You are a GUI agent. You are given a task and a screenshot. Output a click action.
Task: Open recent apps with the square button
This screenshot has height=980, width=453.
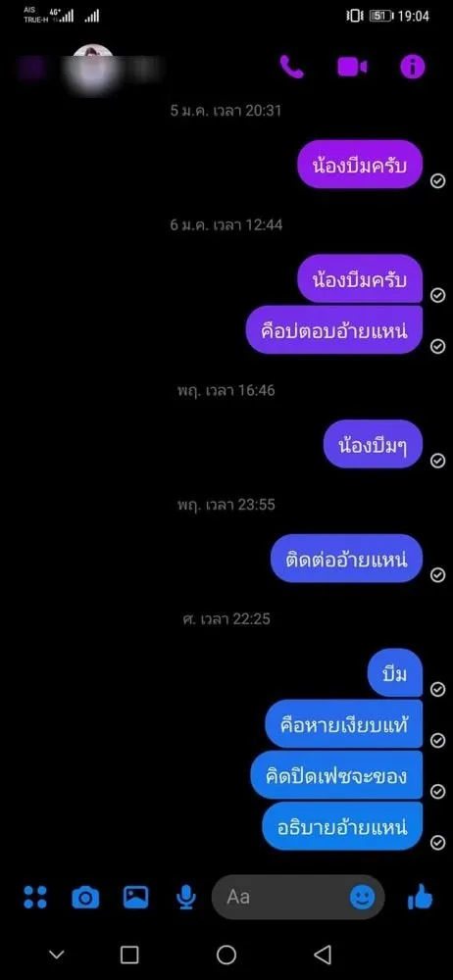(x=129, y=955)
